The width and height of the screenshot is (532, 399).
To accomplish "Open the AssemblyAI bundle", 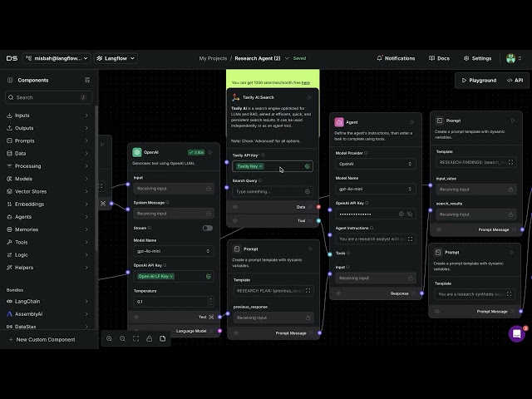I will point(47,314).
